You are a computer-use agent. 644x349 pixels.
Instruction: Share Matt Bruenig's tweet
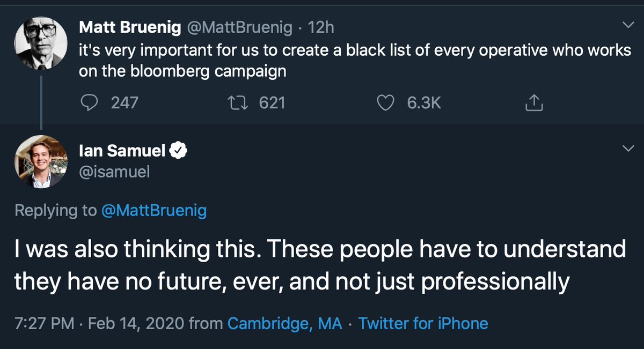(x=534, y=103)
